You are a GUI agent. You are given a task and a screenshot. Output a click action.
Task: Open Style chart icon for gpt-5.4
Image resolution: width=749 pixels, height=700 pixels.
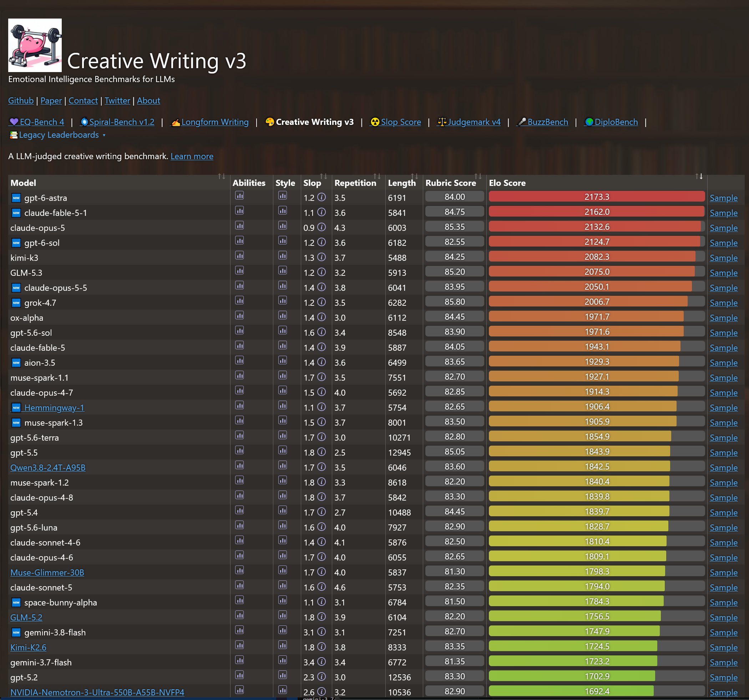pyautogui.click(x=283, y=510)
